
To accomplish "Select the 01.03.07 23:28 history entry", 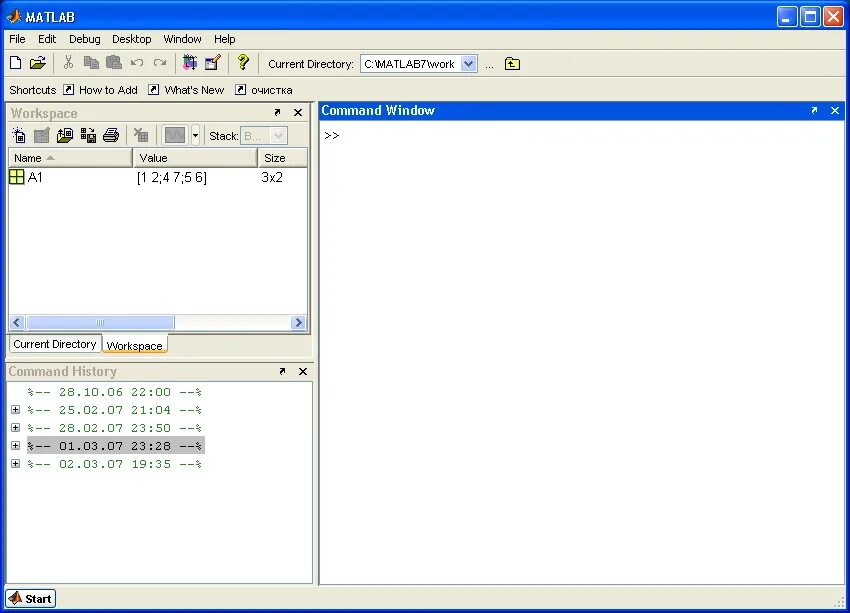I will point(115,446).
